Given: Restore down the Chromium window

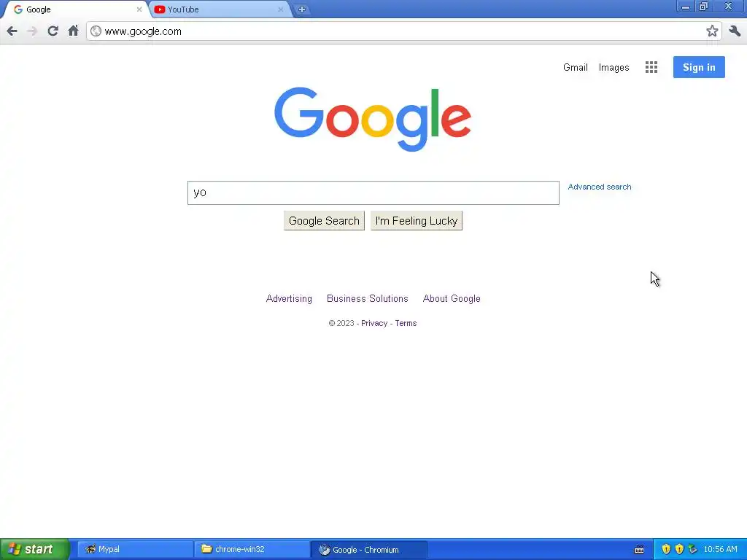Looking at the screenshot, I should pos(703,7).
